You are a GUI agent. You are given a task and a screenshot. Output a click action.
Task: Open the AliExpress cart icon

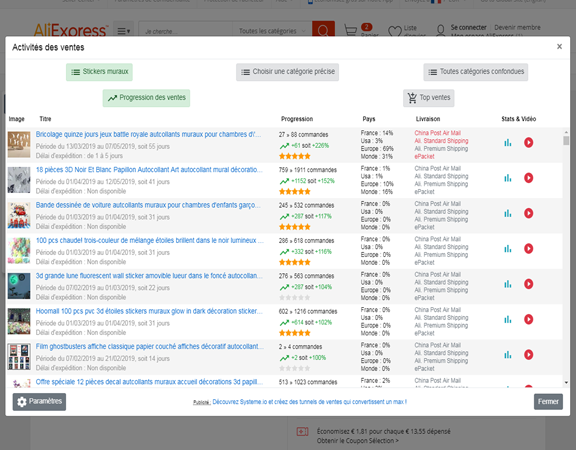coord(351,30)
